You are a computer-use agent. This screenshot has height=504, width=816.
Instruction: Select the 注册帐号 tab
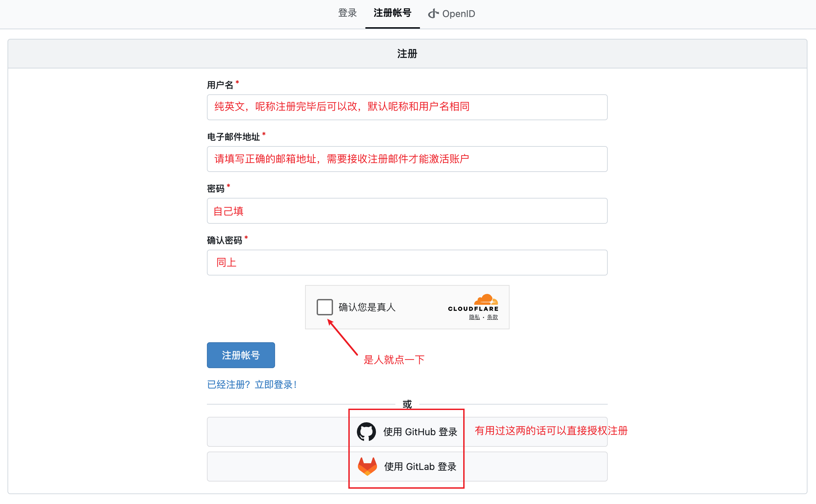(392, 13)
